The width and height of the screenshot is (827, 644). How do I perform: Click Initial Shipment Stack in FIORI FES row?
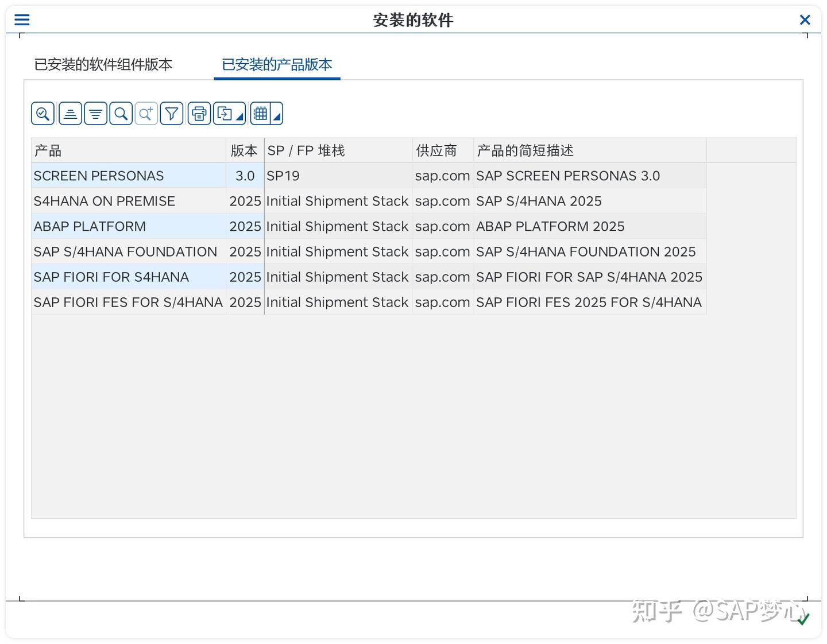click(x=338, y=302)
